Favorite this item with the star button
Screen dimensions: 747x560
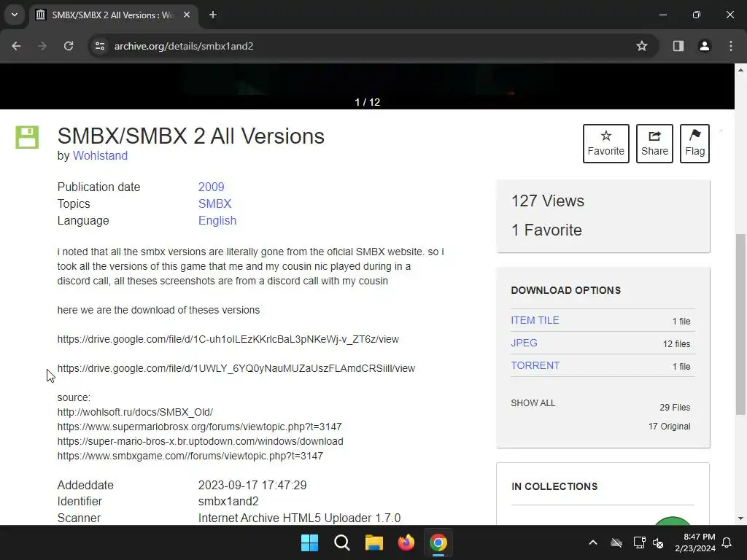[x=606, y=144]
